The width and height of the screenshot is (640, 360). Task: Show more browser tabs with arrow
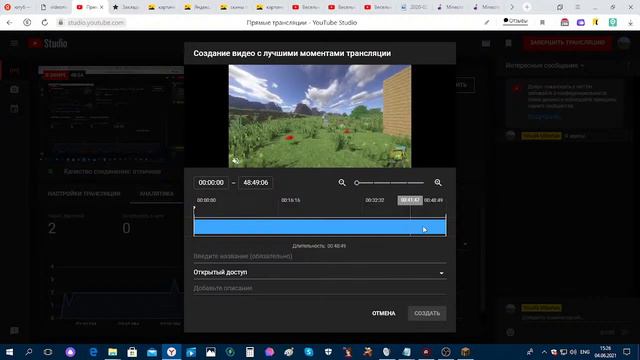pyautogui.click(x=512, y=7)
